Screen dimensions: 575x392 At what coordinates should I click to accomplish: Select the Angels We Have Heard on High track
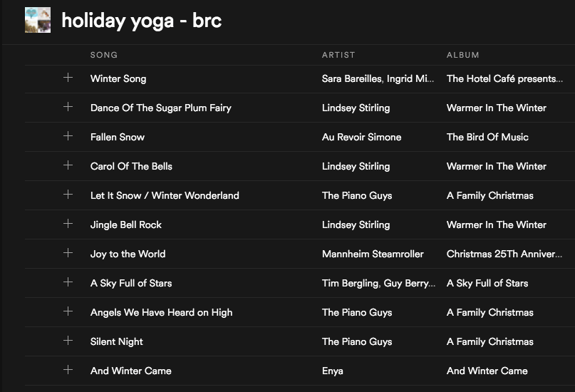pyautogui.click(x=161, y=312)
